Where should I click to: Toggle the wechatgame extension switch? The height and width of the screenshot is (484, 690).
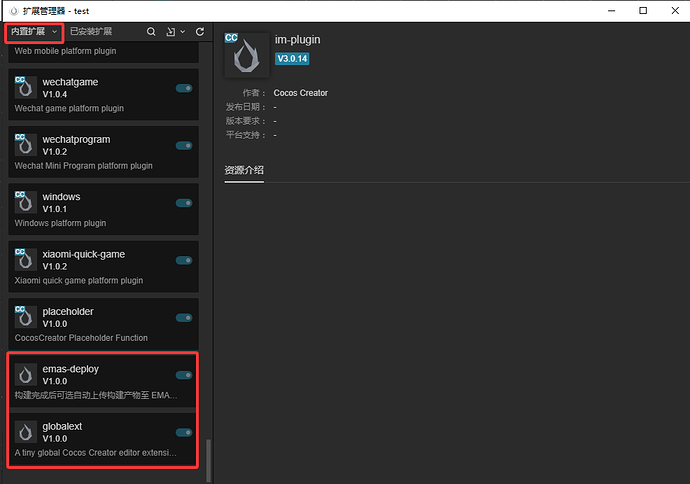click(184, 88)
